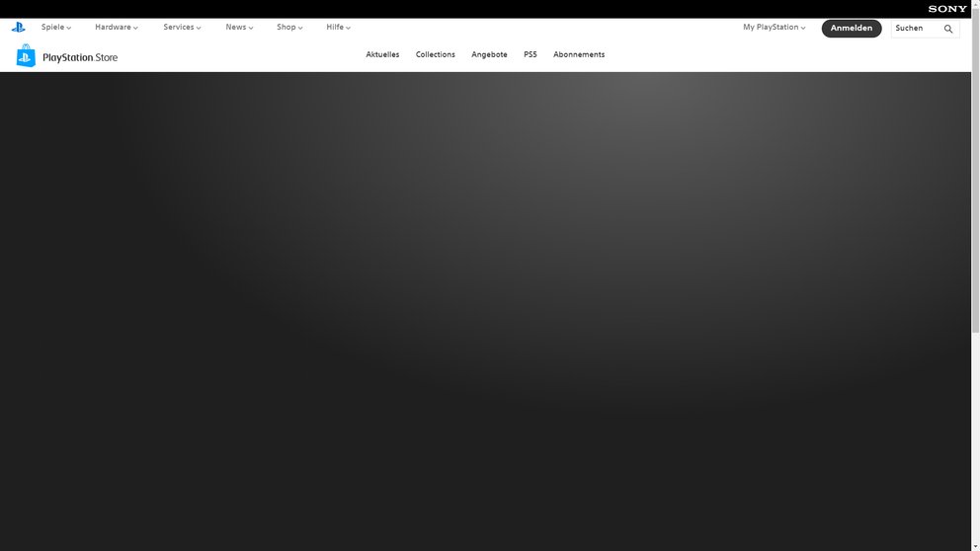Image resolution: width=980 pixels, height=551 pixels.
Task: Click the search magnifier icon
Action: 948,29
